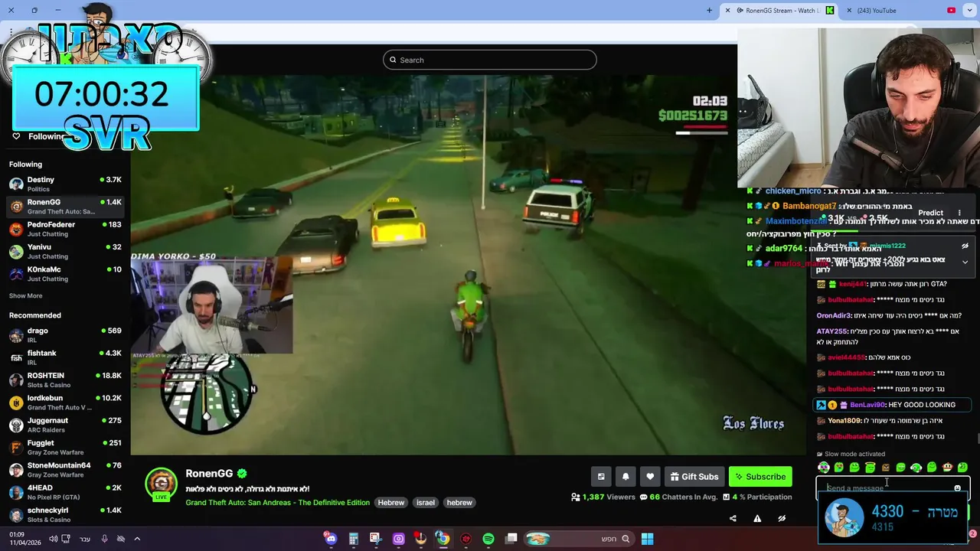Screen dimensions: 980x551
Task: Open ROSHTEIN recommended channel
Action: coord(65,380)
